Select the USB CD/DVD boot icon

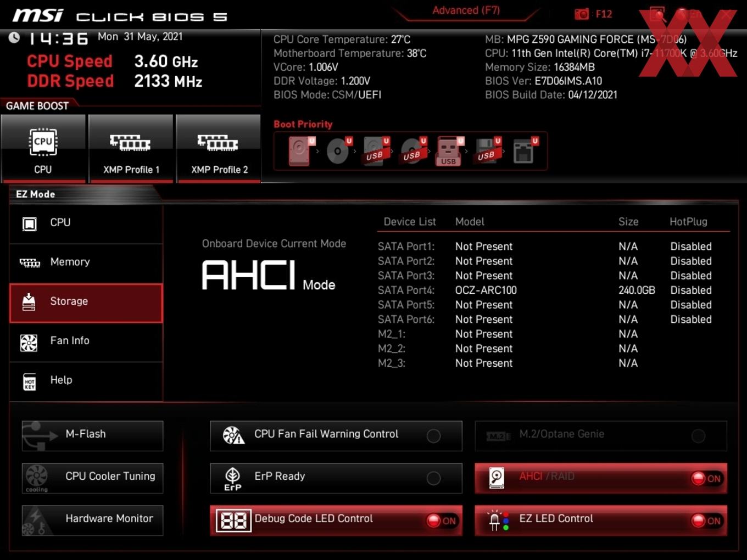pos(412,151)
